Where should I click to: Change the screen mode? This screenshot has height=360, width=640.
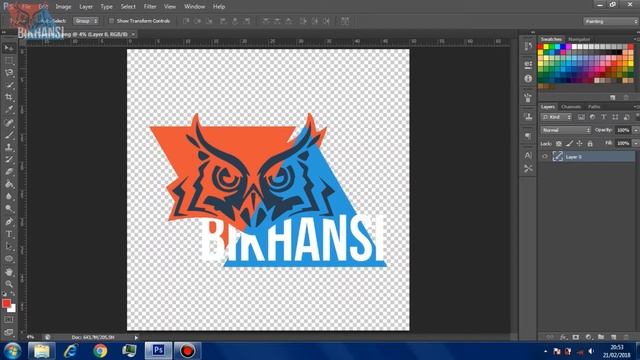pos(9,332)
